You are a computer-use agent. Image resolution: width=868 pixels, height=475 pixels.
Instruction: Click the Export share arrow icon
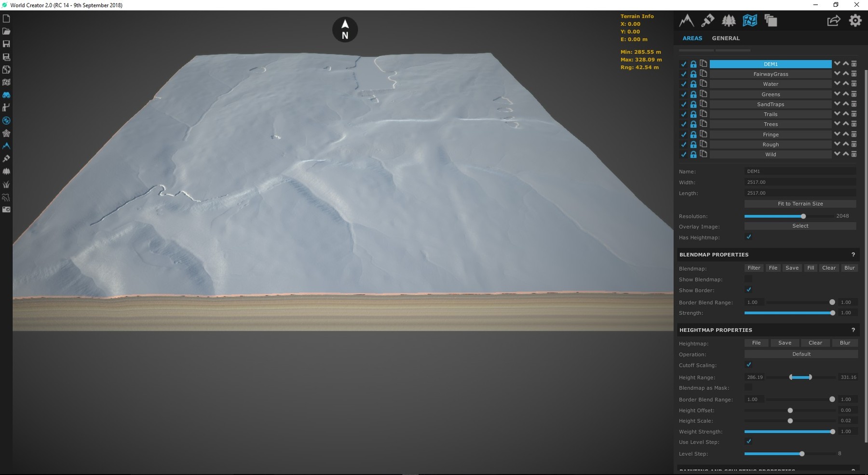(x=834, y=20)
